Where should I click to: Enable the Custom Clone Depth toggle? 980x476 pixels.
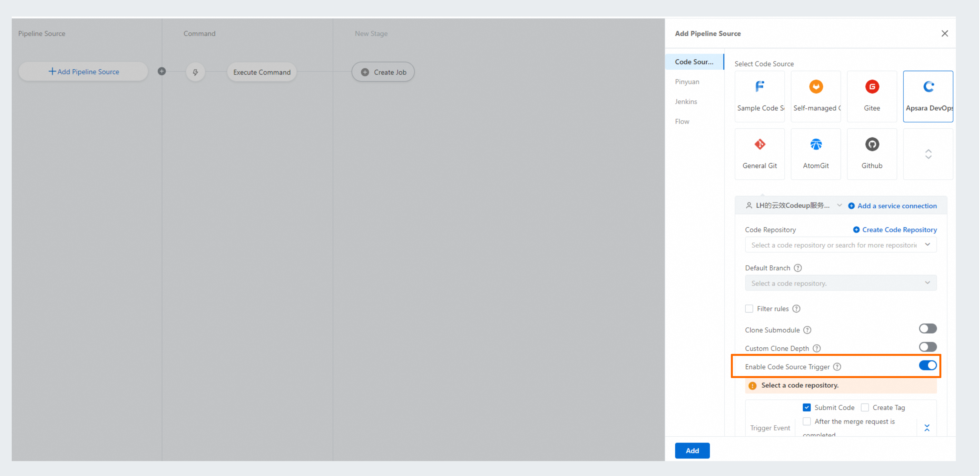[927, 347]
